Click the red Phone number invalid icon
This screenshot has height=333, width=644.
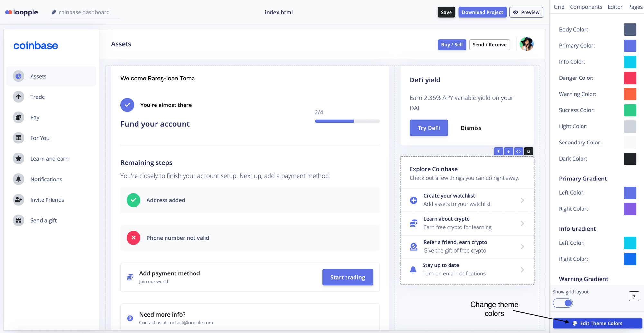(133, 238)
